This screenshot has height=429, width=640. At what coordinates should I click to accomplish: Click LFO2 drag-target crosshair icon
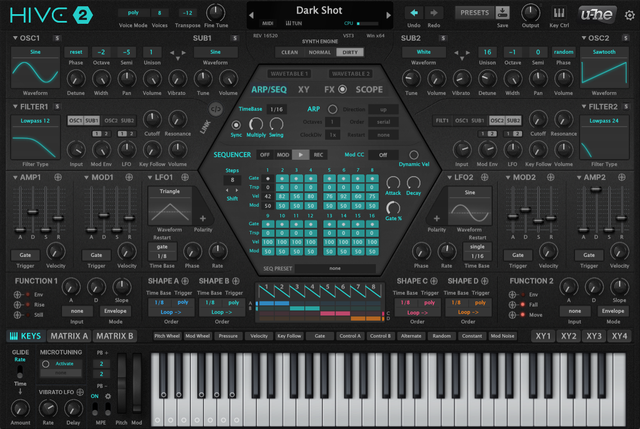point(484,177)
